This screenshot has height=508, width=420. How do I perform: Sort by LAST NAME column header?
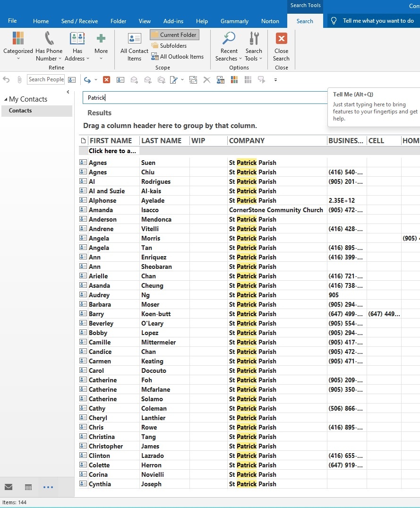coord(164,141)
